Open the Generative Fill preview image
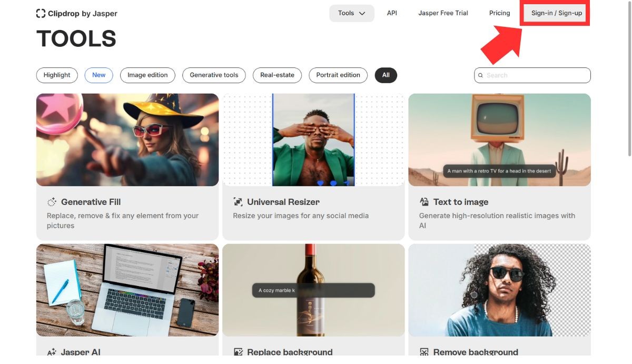Image resolution: width=632 pixels, height=364 pixels. [x=127, y=140]
